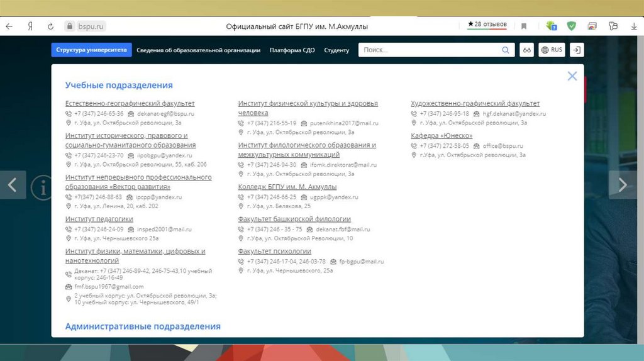This screenshot has width=644, height=361.
Task: Open the 28 отзывов site rating
Action: click(487, 25)
